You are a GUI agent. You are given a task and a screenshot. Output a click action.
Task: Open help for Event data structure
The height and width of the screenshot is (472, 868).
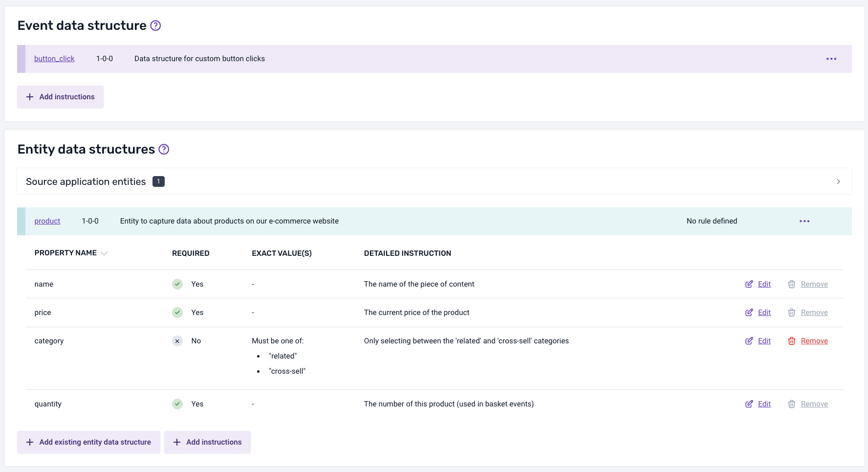155,25
